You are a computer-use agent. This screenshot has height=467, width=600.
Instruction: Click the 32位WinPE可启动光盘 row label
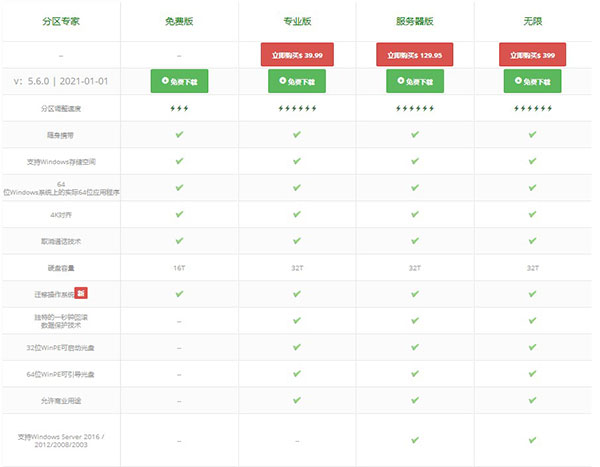click(60, 348)
